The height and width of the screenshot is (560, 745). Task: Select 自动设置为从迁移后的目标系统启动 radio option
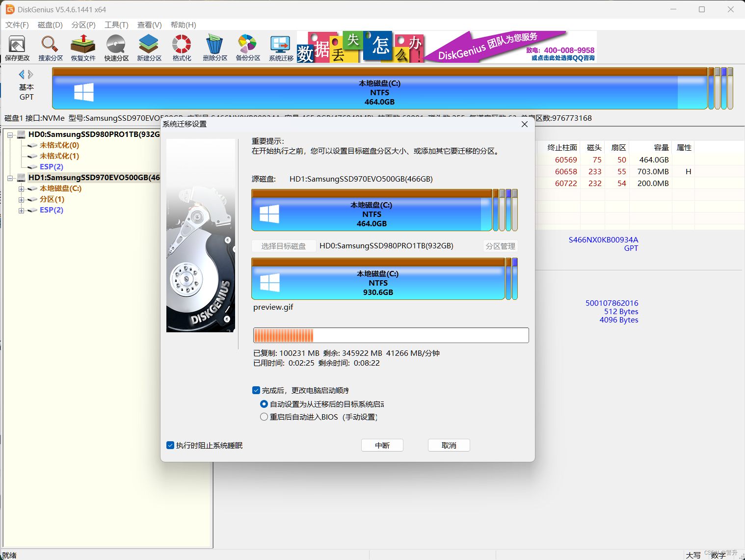point(264,404)
